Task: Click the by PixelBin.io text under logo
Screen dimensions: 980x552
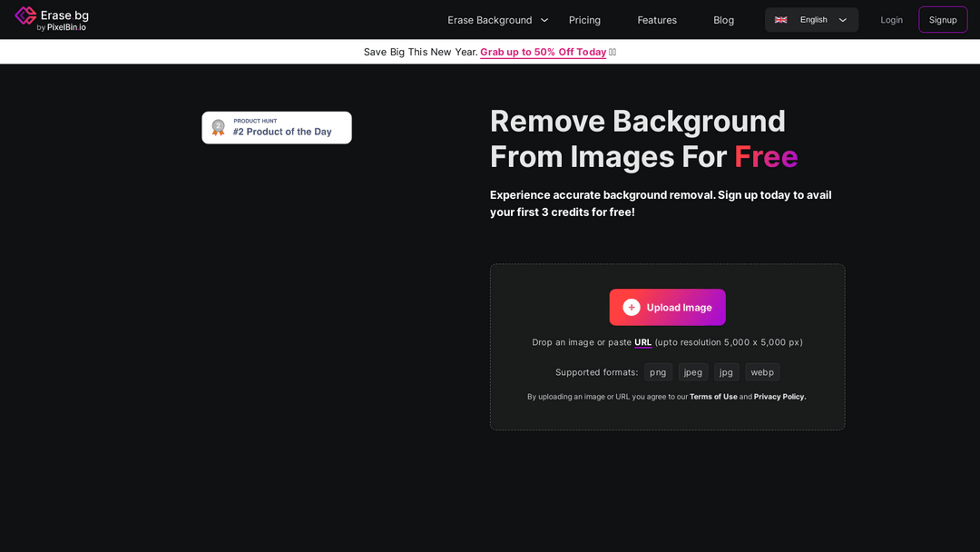Action: pos(61,27)
